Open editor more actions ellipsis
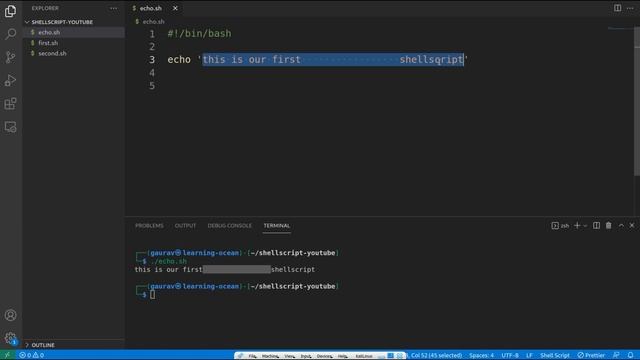The width and height of the screenshot is (640, 360). pyautogui.click(x=630, y=8)
